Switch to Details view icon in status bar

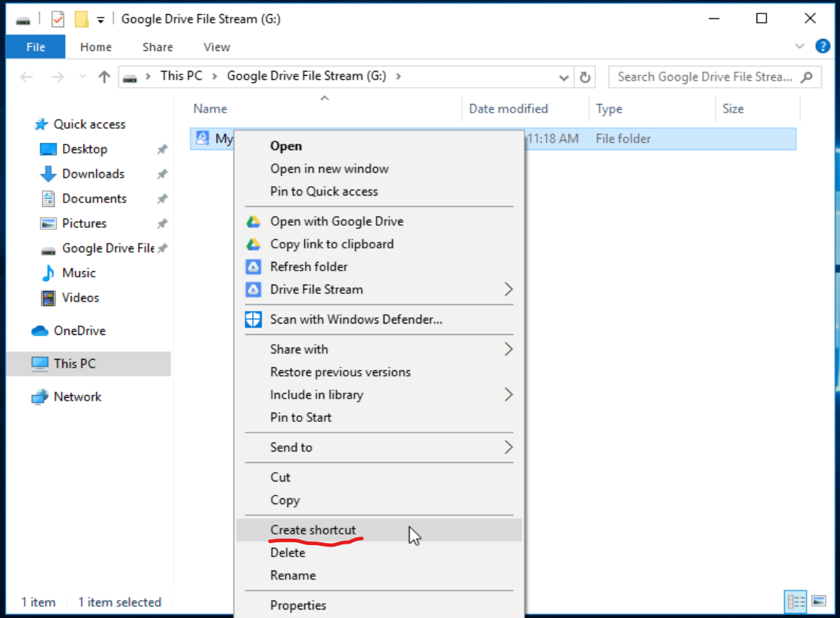pos(795,602)
